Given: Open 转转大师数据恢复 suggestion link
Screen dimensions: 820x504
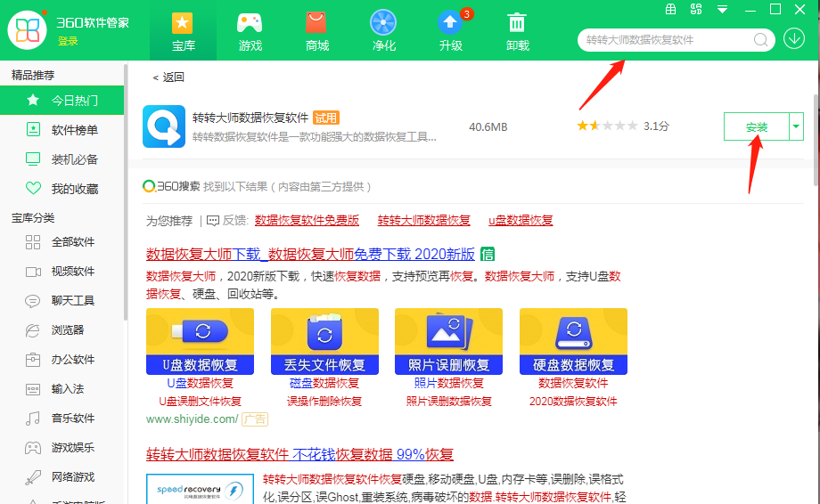Looking at the screenshot, I should [424, 221].
